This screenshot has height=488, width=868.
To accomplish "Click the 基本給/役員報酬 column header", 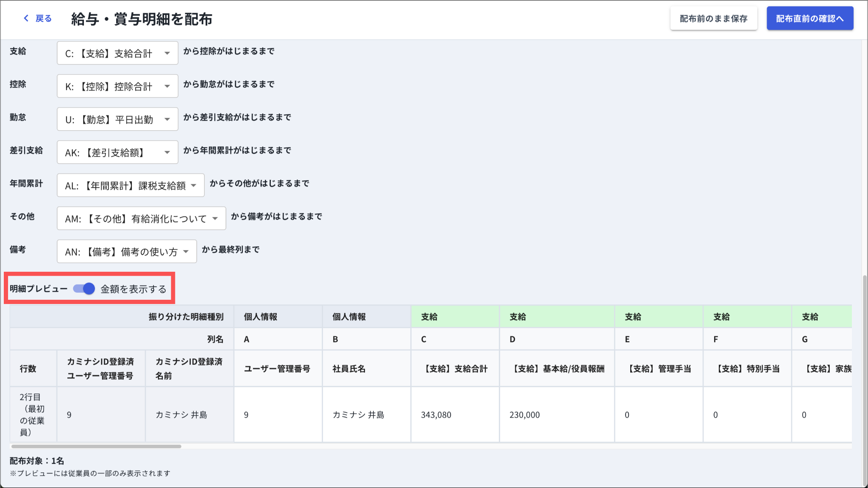I will click(x=558, y=369).
